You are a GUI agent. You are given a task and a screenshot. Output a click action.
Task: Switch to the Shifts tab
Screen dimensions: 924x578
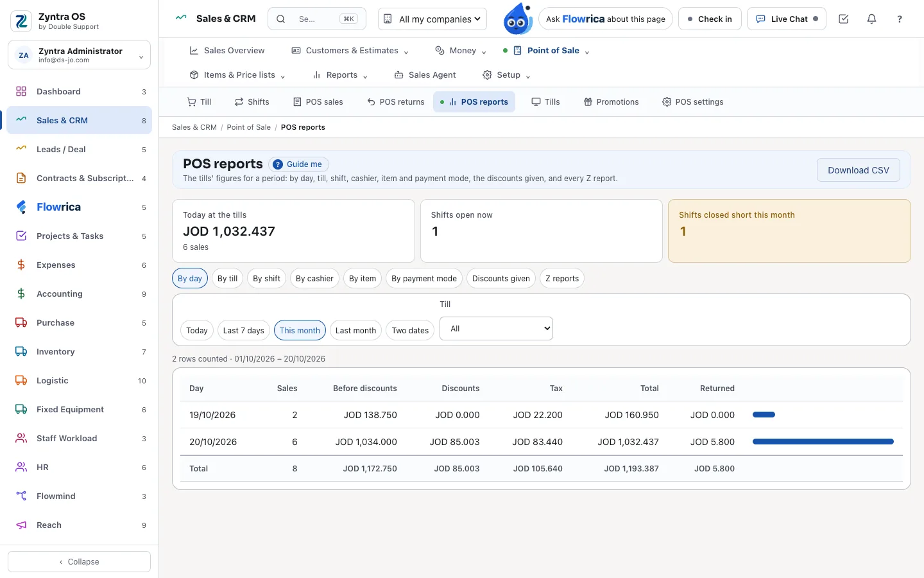point(252,101)
